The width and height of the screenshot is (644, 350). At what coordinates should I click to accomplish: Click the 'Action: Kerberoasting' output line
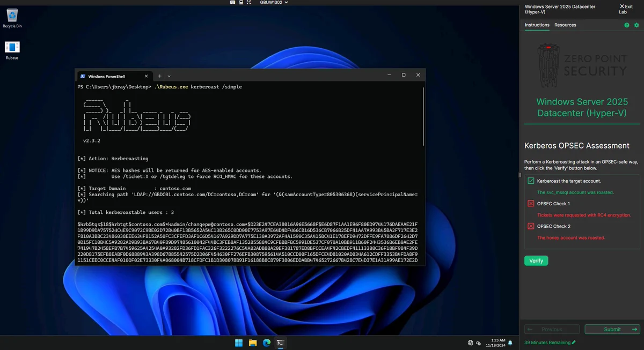[113, 159]
